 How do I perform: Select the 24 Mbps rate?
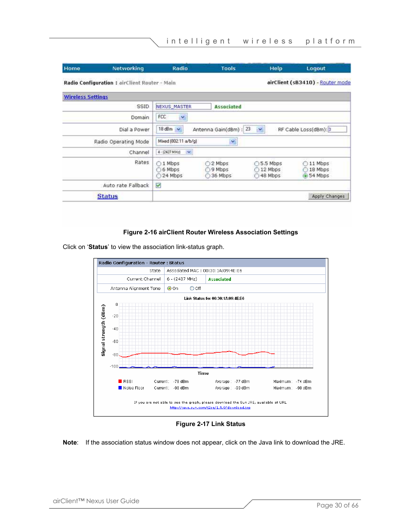[159, 176]
